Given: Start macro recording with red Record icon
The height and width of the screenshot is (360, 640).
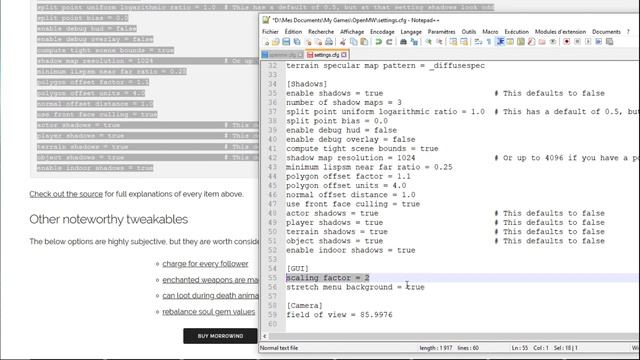Looking at the screenshot, I should tap(567, 42).
